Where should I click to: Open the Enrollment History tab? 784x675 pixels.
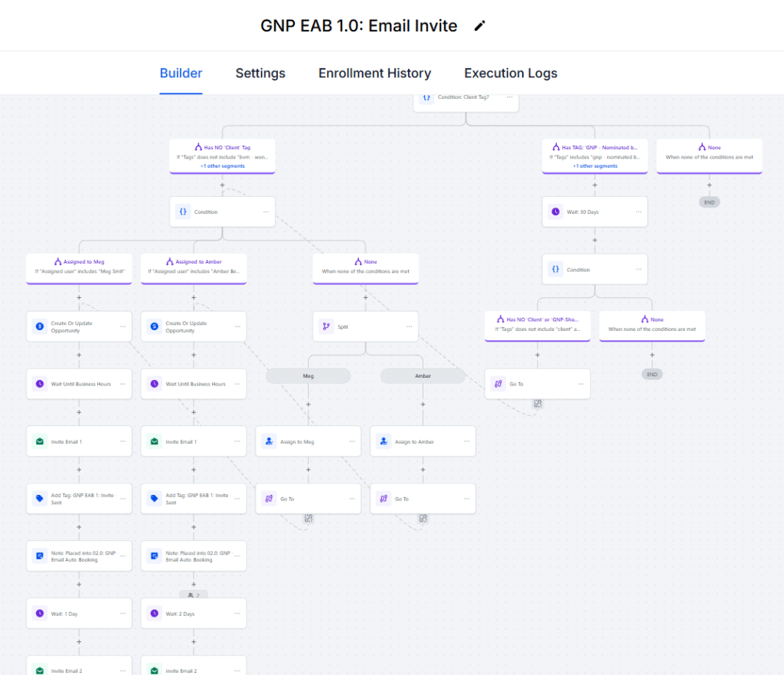374,74
